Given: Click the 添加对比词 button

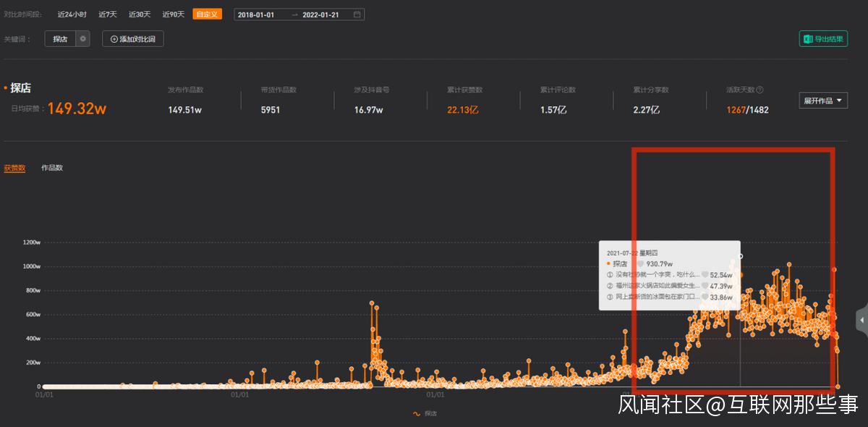Looking at the screenshot, I should [133, 39].
